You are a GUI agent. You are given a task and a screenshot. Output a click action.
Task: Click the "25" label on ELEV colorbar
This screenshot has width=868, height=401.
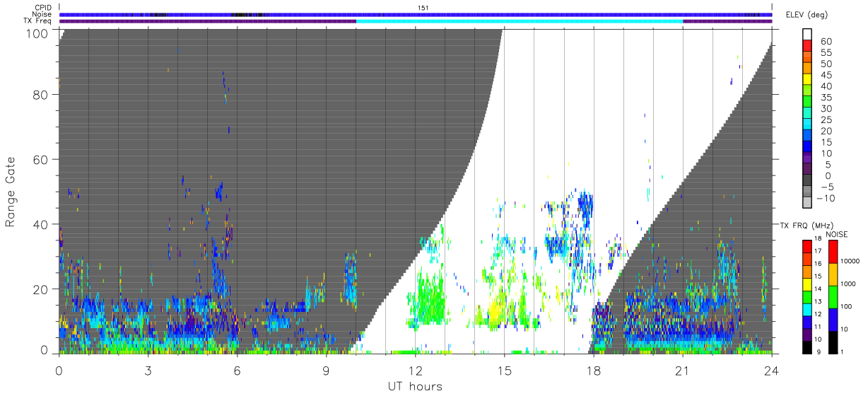tap(827, 120)
